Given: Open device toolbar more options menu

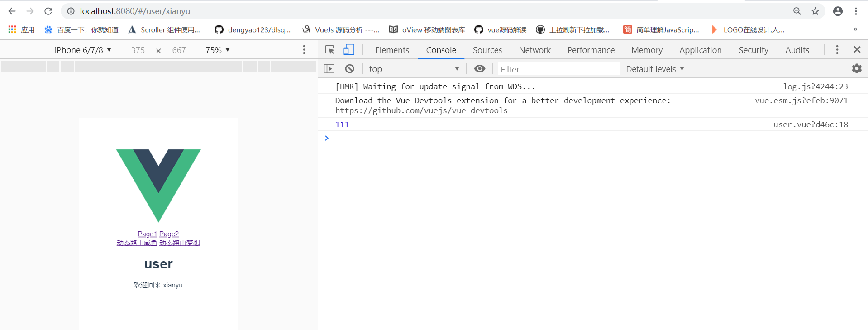Looking at the screenshot, I should point(304,50).
